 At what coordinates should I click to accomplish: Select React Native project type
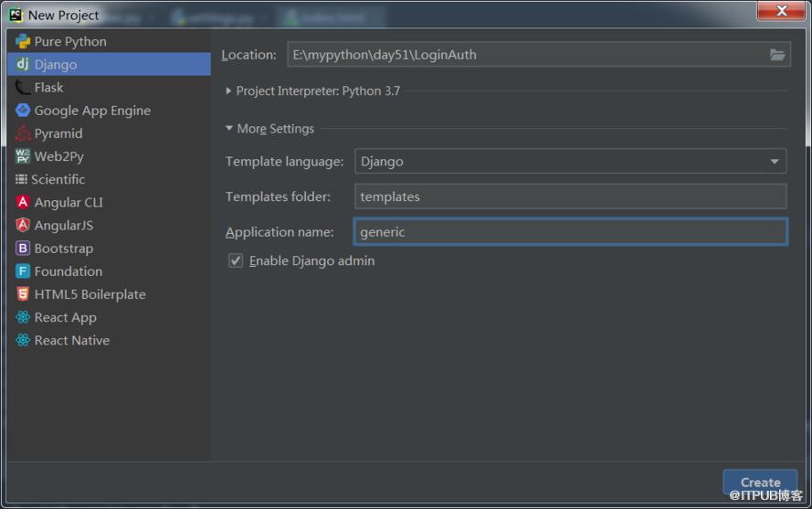pyautogui.click(x=109, y=340)
